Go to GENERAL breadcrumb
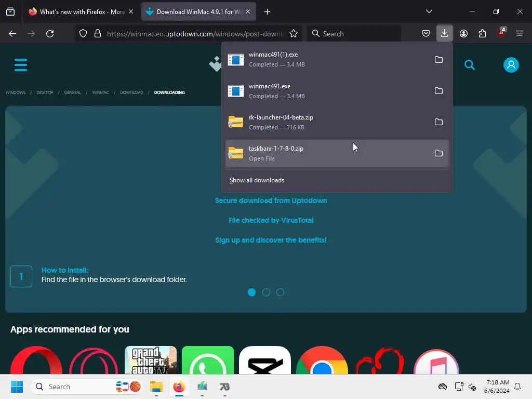Screen dimensions: 532x399 73,92
